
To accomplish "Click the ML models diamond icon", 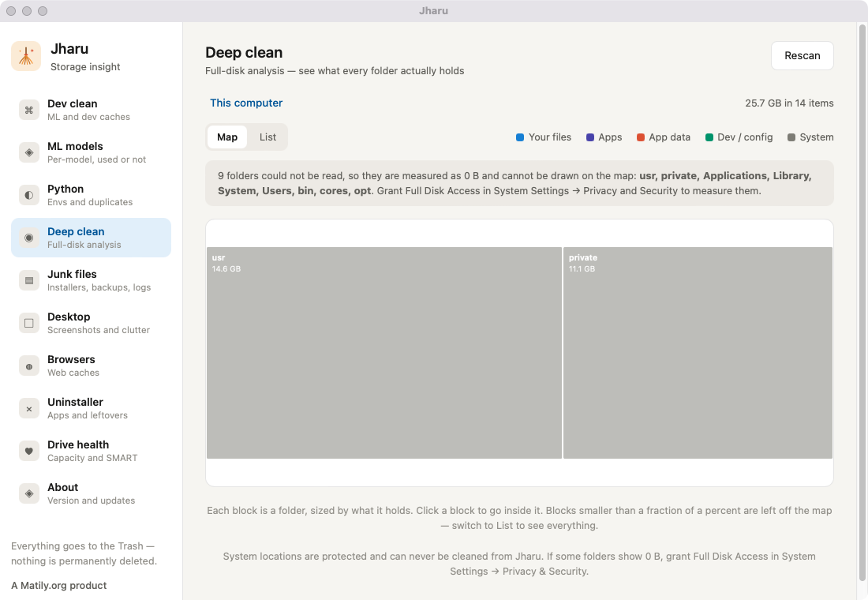I will pos(28,152).
